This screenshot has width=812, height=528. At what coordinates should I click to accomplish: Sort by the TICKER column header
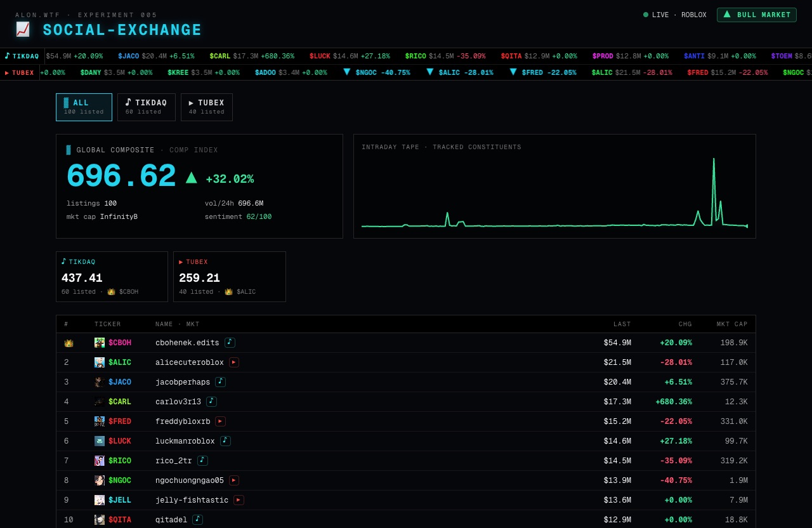(108, 324)
